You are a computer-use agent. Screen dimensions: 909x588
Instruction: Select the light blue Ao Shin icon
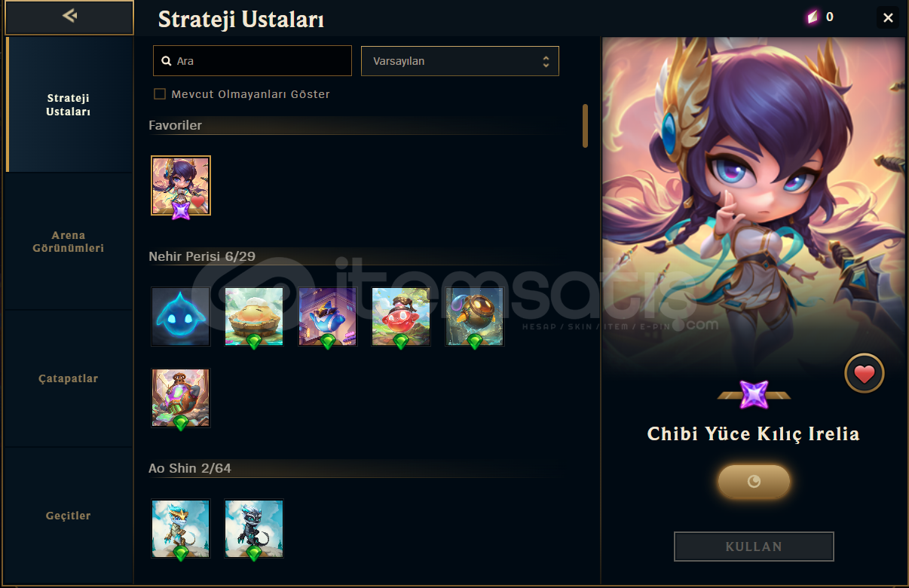pos(180,528)
